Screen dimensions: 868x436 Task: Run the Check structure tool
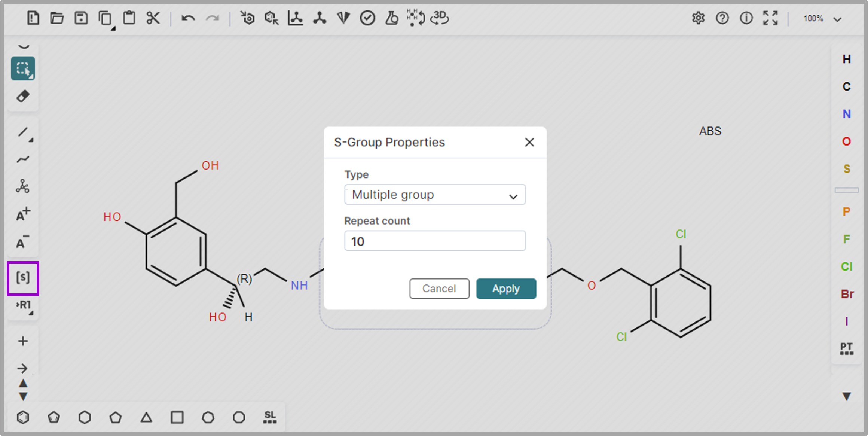tap(367, 18)
